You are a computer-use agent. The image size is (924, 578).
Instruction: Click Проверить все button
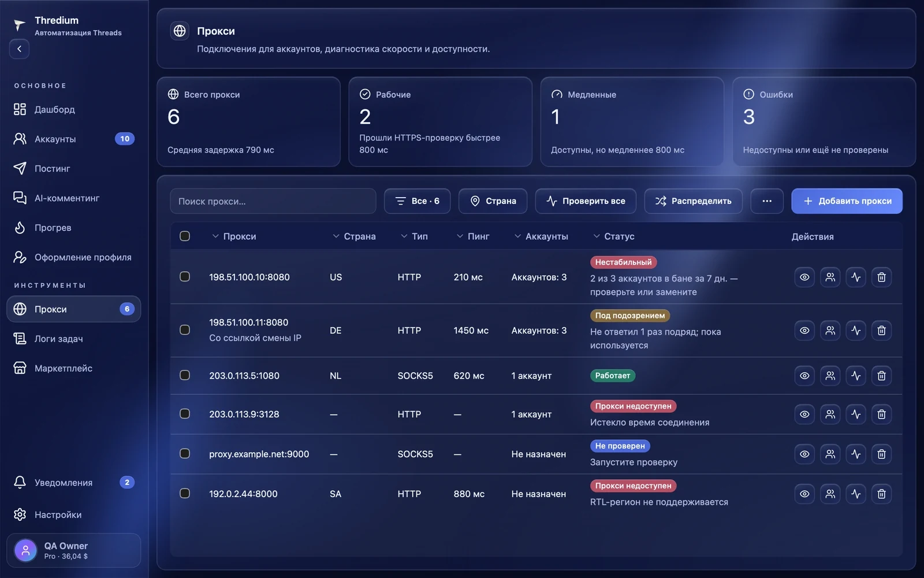click(x=586, y=201)
